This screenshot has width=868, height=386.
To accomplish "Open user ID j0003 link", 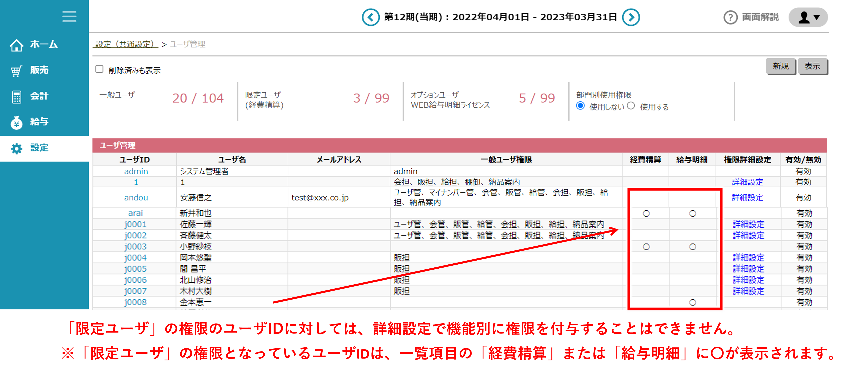I will pos(135,246).
